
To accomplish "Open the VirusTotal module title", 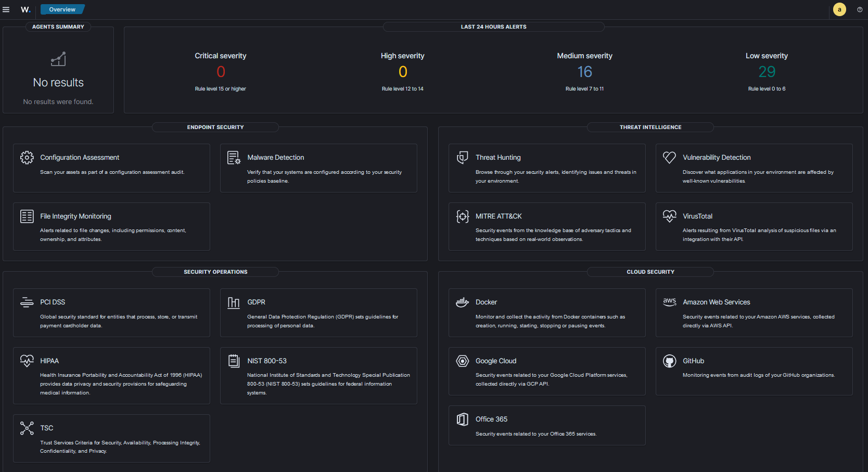I will pyautogui.click(x=697, y=216).
